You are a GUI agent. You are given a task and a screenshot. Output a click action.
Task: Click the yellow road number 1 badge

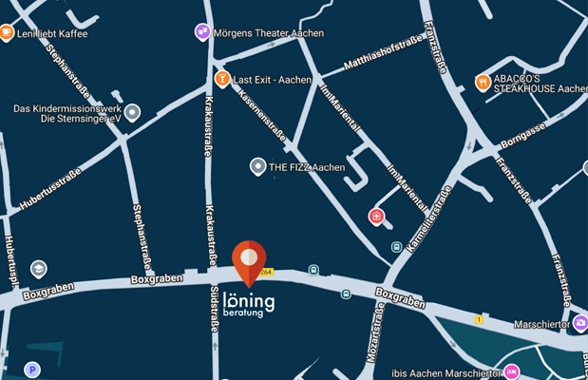click(479, 319)
